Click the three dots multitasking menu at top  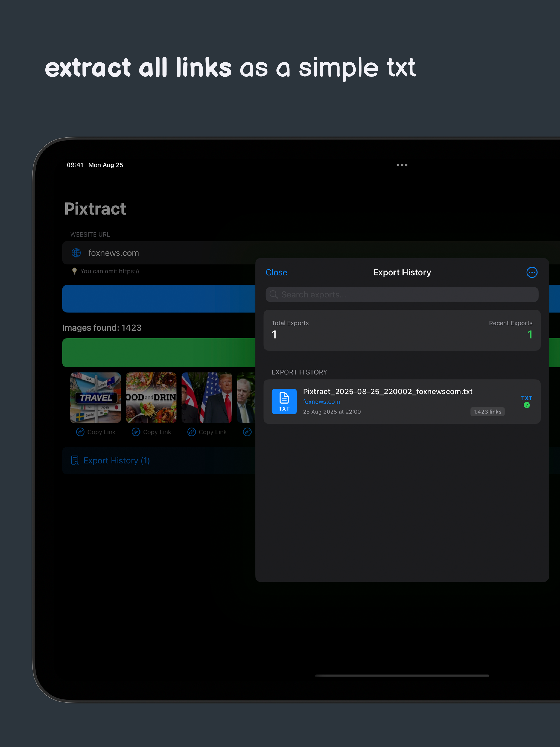click(402, 165)
